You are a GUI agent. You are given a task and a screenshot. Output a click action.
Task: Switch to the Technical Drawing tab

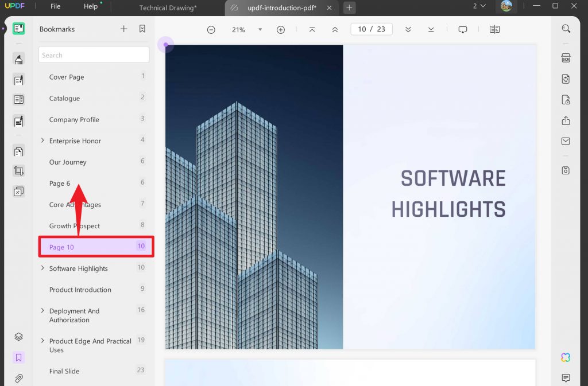tap(168, 7)
